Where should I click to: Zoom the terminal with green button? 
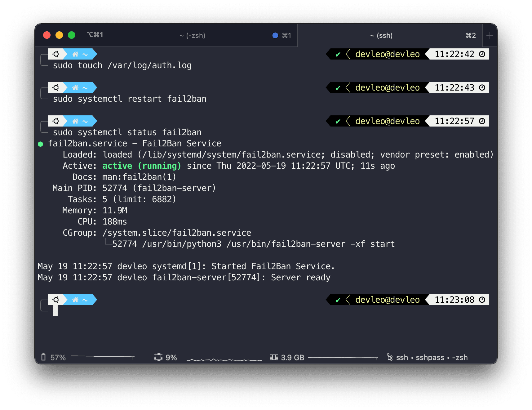[x=72, y=35]
